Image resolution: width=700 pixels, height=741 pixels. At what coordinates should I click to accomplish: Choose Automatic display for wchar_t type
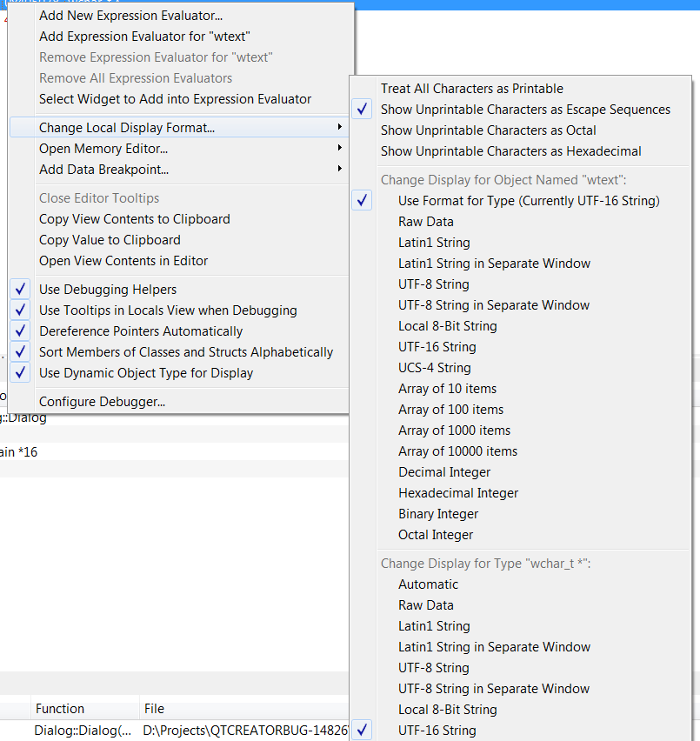coord(428,584)
